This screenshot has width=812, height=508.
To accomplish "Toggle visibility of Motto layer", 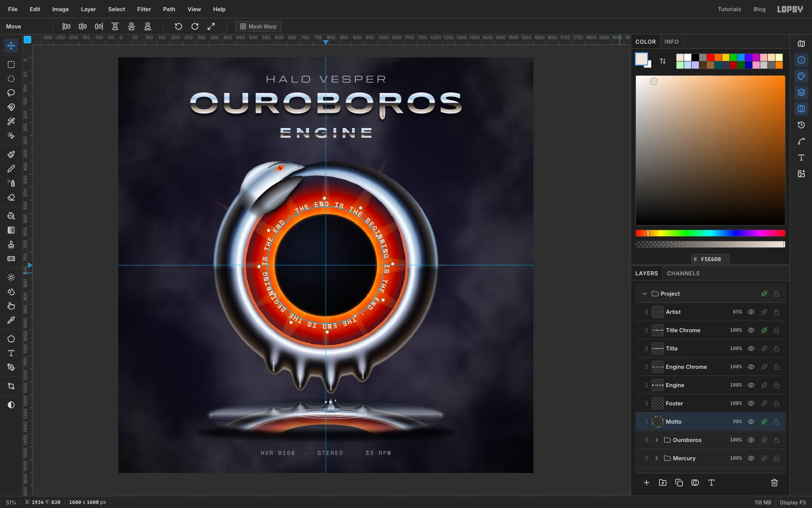I will (751, 422).
